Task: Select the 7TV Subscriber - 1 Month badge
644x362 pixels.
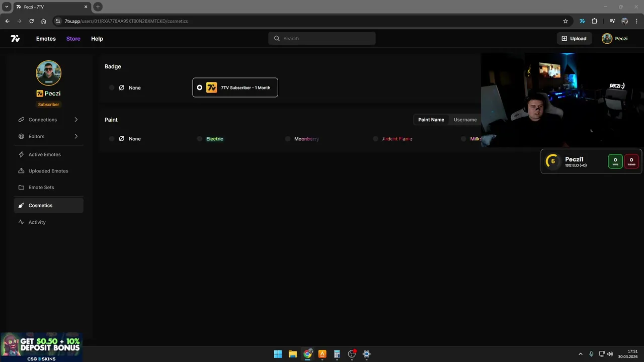Action: [235, 87]
